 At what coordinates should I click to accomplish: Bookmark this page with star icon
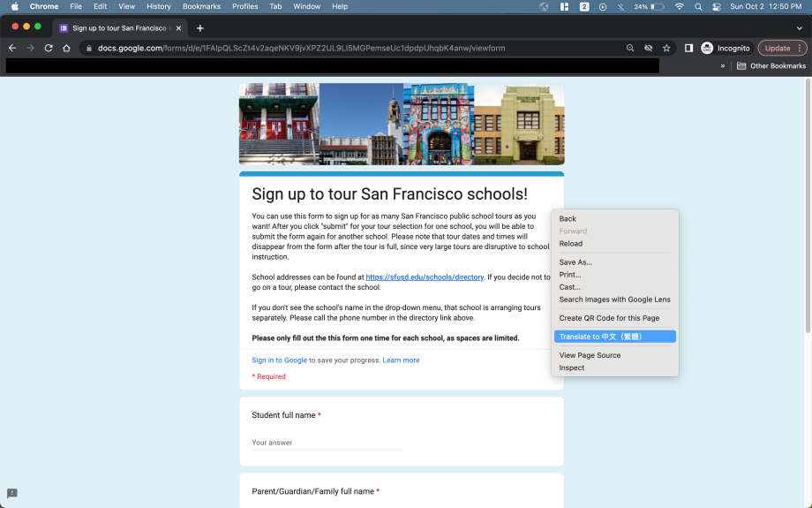[x=666, y=48]
